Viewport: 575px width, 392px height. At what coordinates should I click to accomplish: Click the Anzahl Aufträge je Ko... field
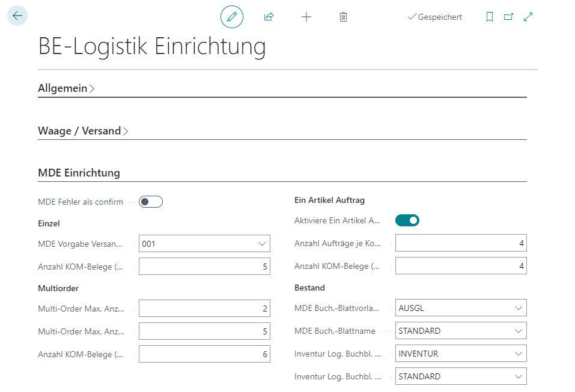point(461,243)
